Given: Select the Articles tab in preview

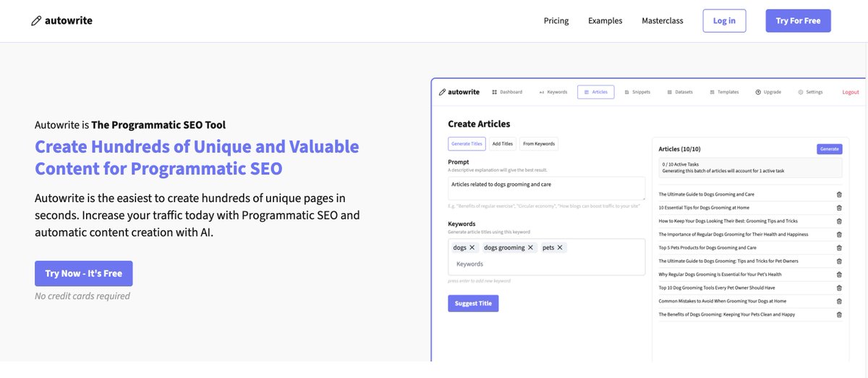Looking at the screenshot, I should (595, 92).
